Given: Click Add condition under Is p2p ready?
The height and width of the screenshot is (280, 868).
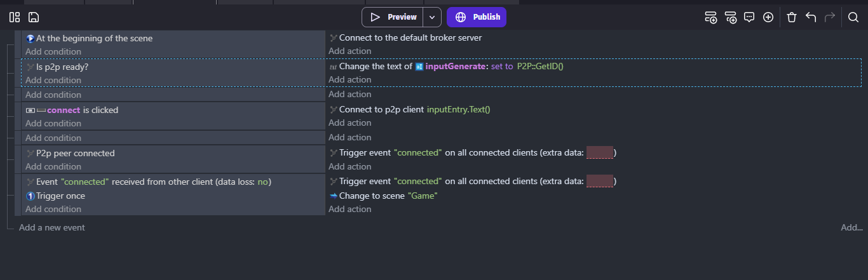Looking at the screenshot, I should pyautogui.click(x=53, y=80).
